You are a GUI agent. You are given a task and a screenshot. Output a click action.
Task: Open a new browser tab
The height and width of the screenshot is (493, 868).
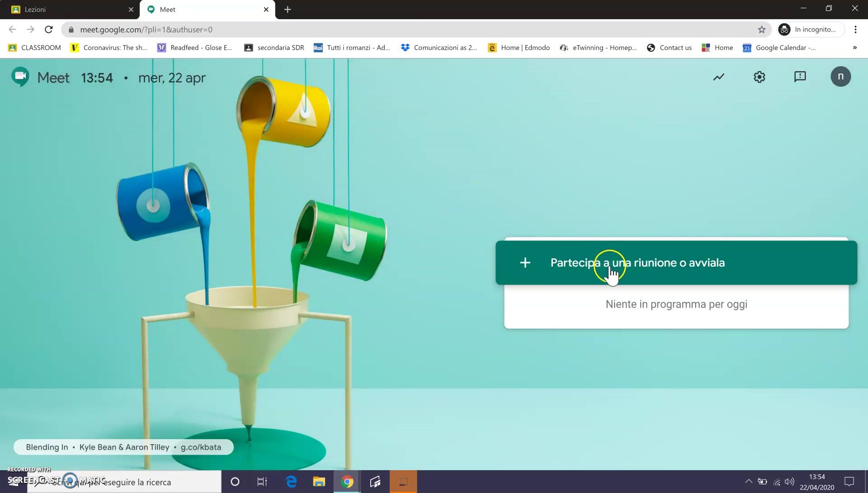tap(288, 9)
